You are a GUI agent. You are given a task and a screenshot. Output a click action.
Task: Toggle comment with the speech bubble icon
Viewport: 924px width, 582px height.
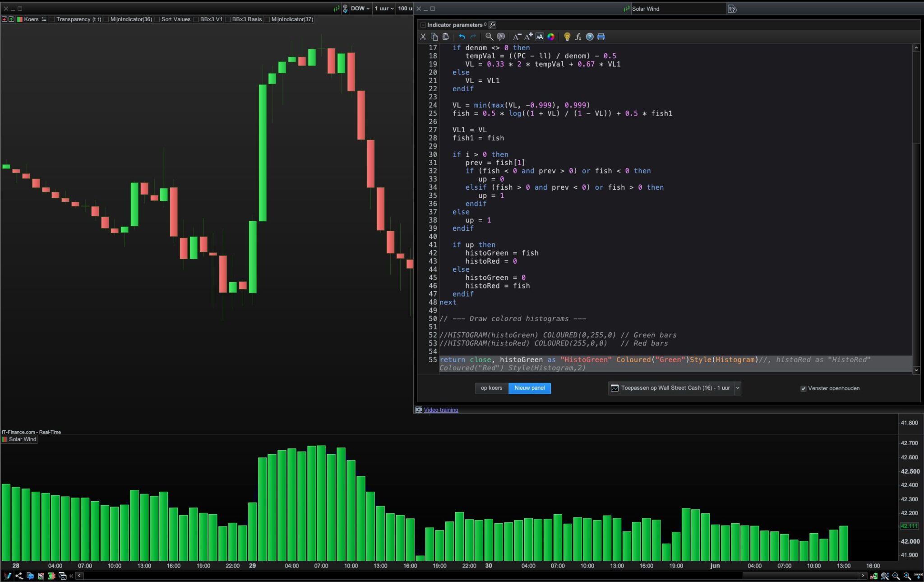pos(500,37)
